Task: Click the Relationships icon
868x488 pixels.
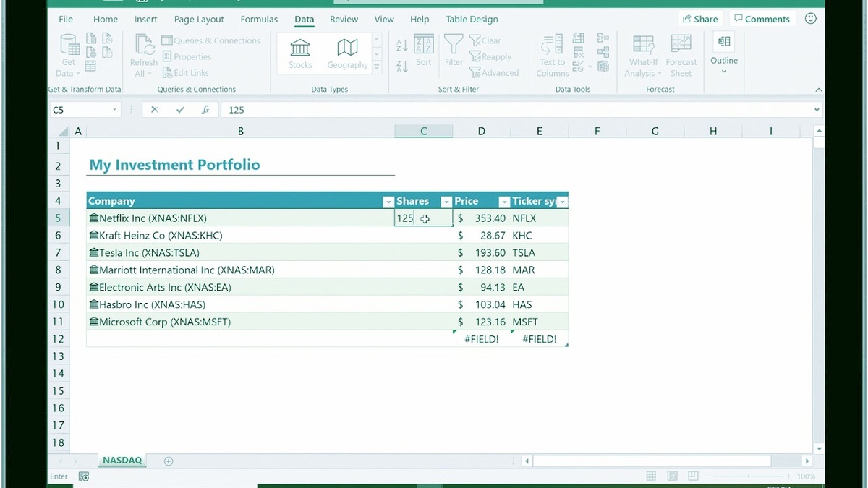Action: click(603, 51)
